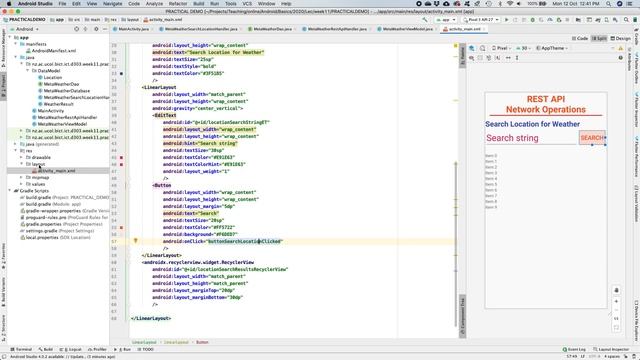
Task: Click the PRACTICALDEMO breadcrumb
Action: (x=24, y=20)
